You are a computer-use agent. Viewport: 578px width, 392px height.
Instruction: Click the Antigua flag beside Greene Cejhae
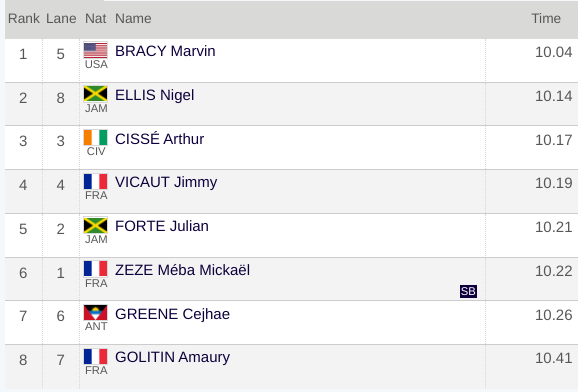(95, 313)
